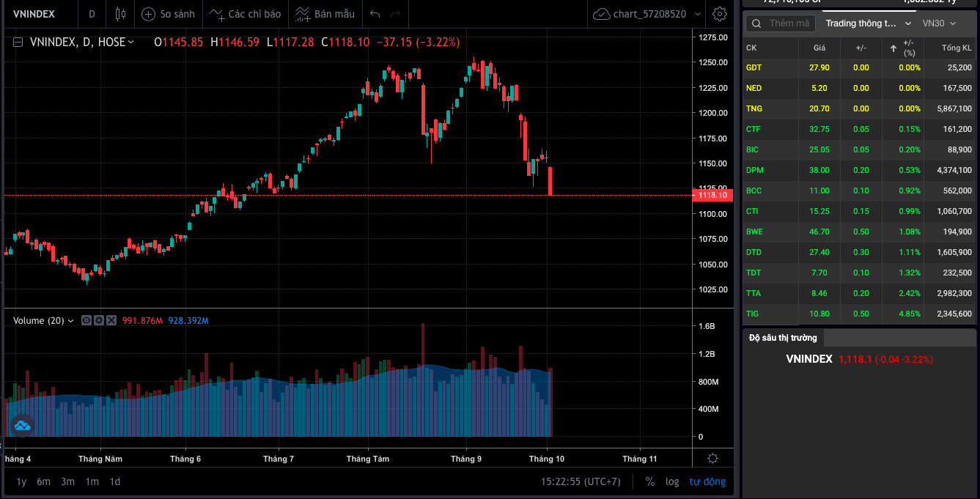Collapse the VNINDEX legend with minus box
Screen dimensions: 980x499
coord(18,42)
